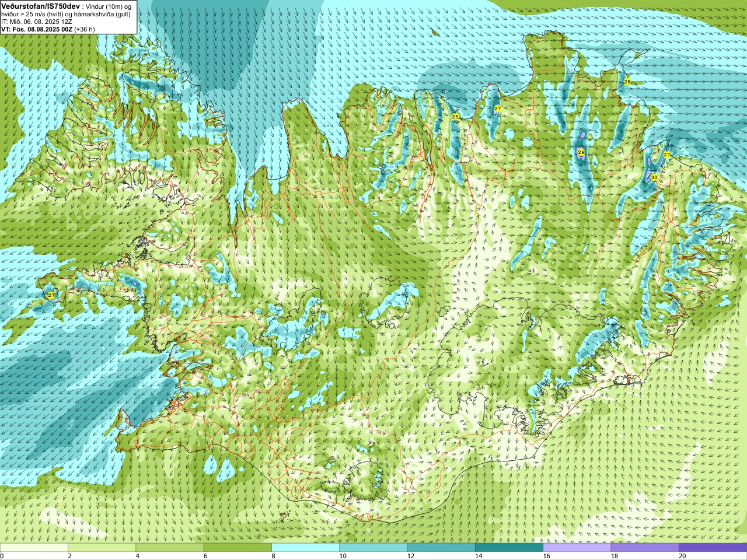Viewport: 747px width, 560px height.
Task: Click the '6' tick label on color scale
Action: 205,556
